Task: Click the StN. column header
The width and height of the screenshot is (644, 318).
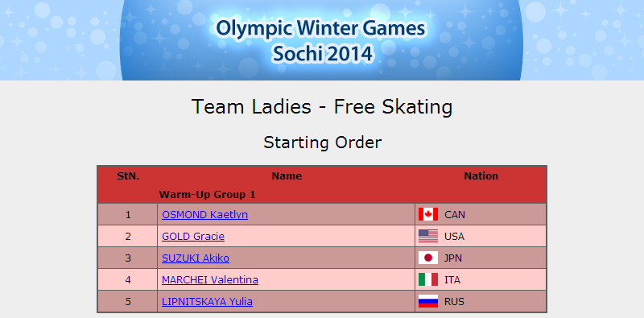Action: point(128,176)
